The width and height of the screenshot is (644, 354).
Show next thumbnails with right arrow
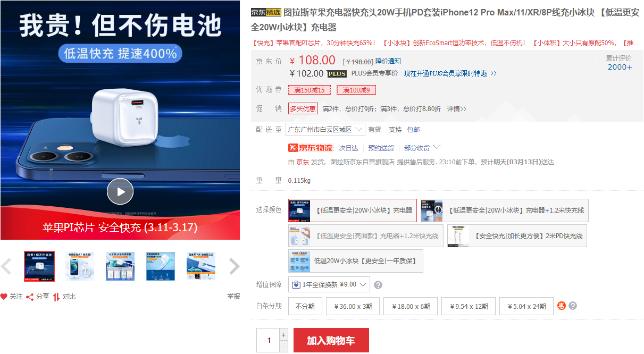pos(234,266)
